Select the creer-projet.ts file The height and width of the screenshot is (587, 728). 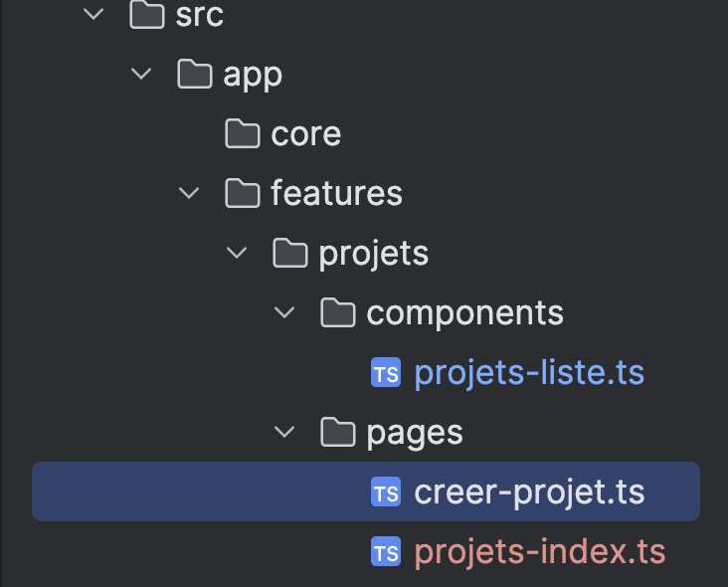pyautogui.click(x=529, y=491)
